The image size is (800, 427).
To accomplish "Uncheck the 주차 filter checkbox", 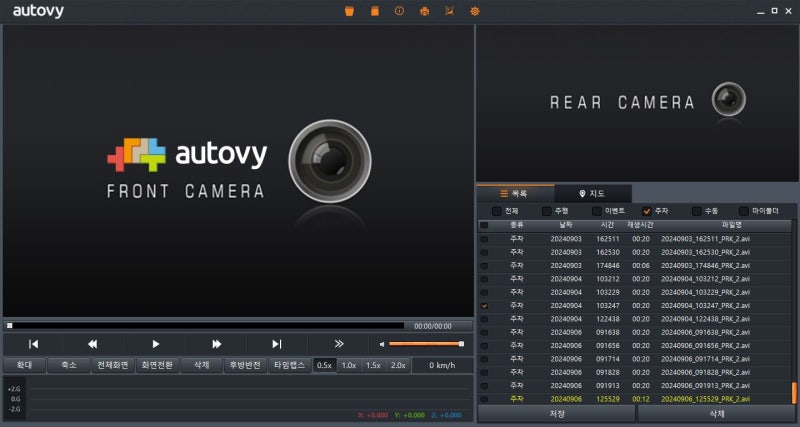I will pyautogui.click(x=647, y=211).
